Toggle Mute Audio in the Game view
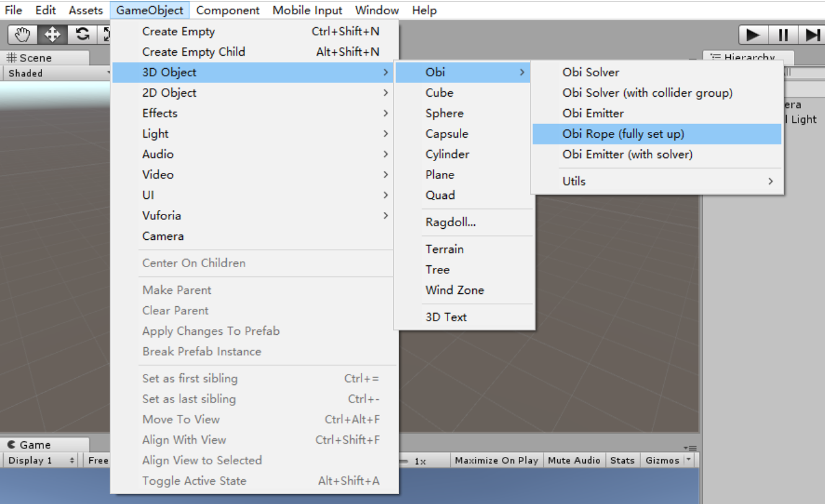This screenshot has width=825, height=504. click(x=573, y=460)
